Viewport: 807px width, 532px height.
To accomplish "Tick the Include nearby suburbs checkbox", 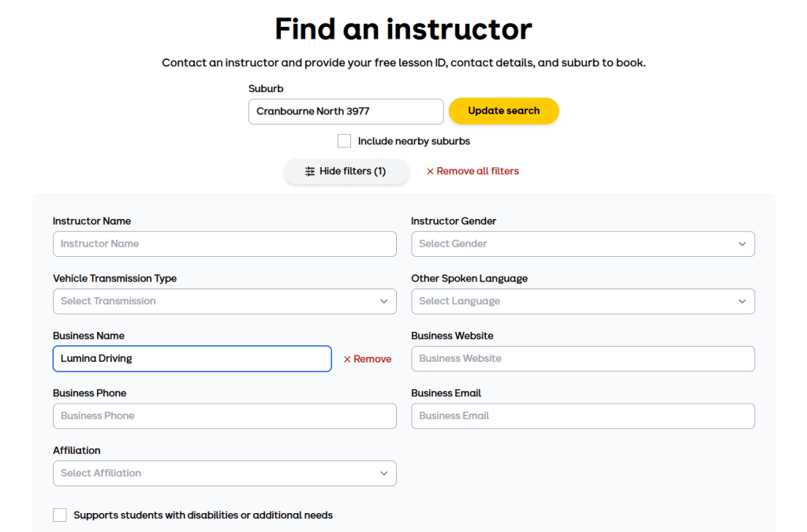I will coord(344,141).
